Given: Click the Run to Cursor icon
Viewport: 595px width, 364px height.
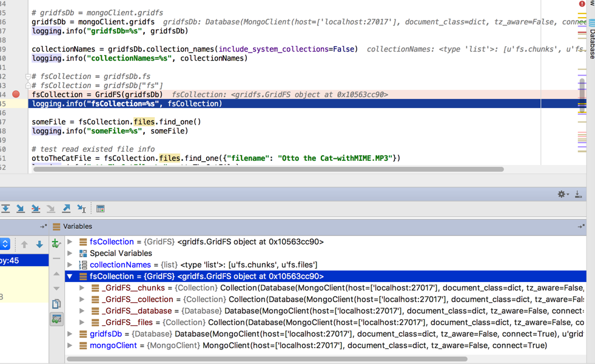Looking at the screenshot, I should click(x=81, y=208).
